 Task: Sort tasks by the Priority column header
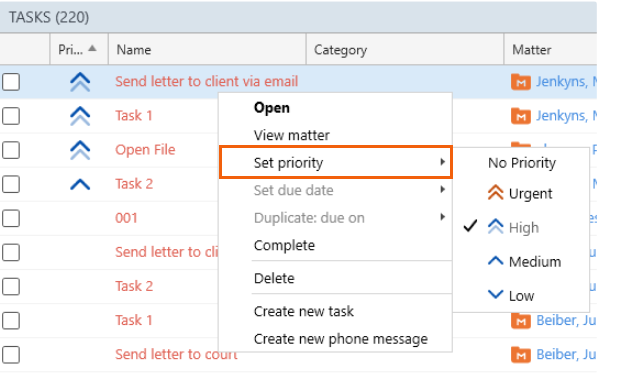[78, 50]
